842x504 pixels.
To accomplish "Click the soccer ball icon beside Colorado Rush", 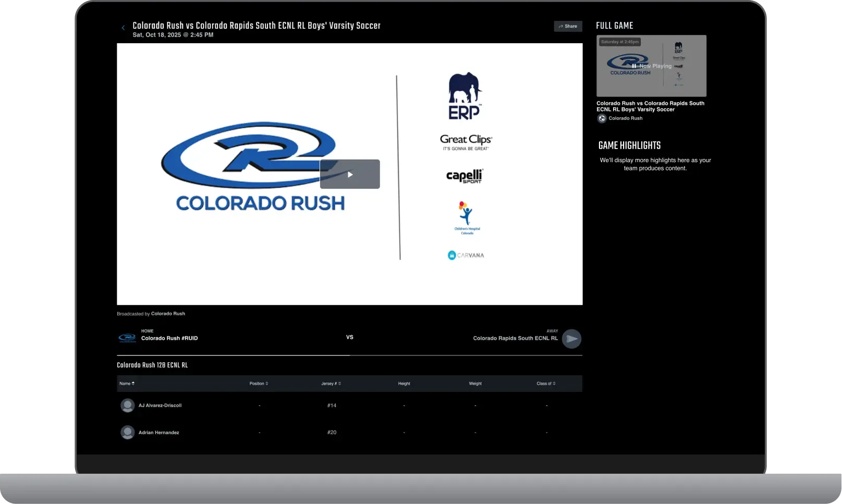I will click(x=601, y=118).
